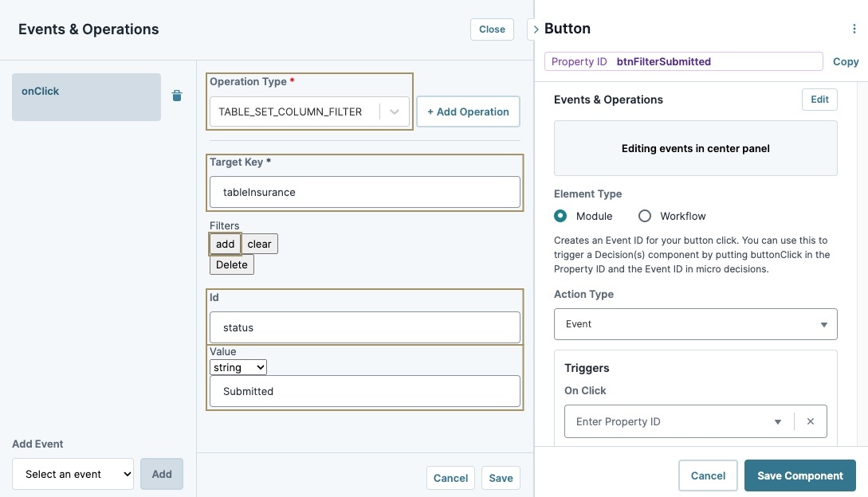868x497 pixels.
Task: Click Save Component button
Action: [x=800, y=475]
